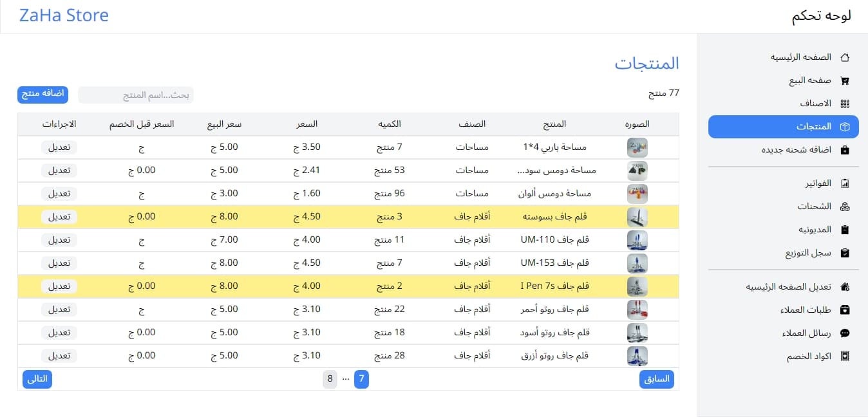Click the shopping cart icon for sales page

click(x=845, y=80)
